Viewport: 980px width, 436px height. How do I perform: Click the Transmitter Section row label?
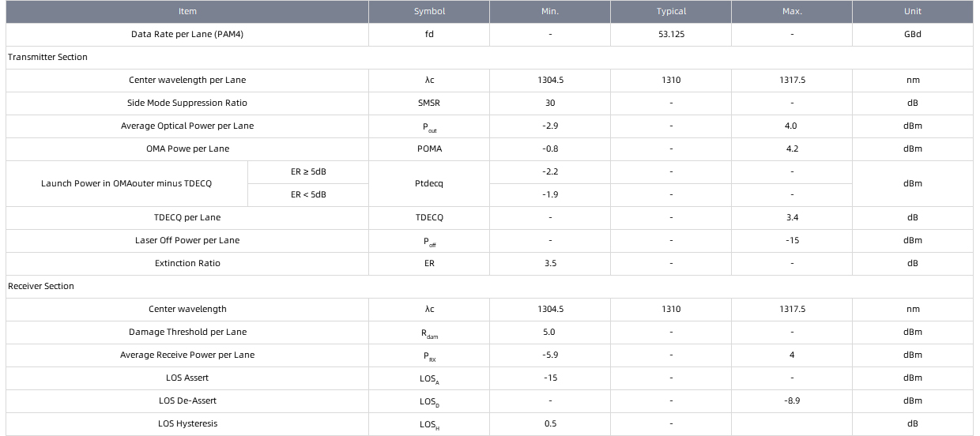pyautogui.click(x=48, y=58)
